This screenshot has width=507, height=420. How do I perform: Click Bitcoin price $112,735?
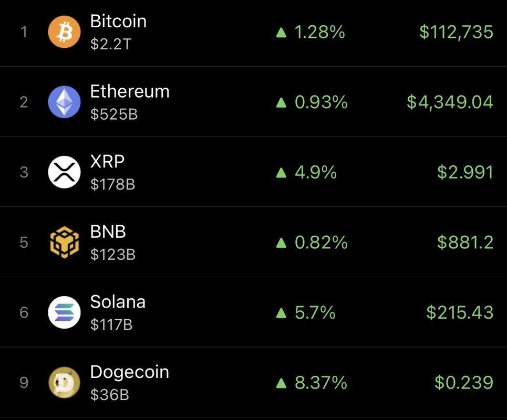(456, 32)
